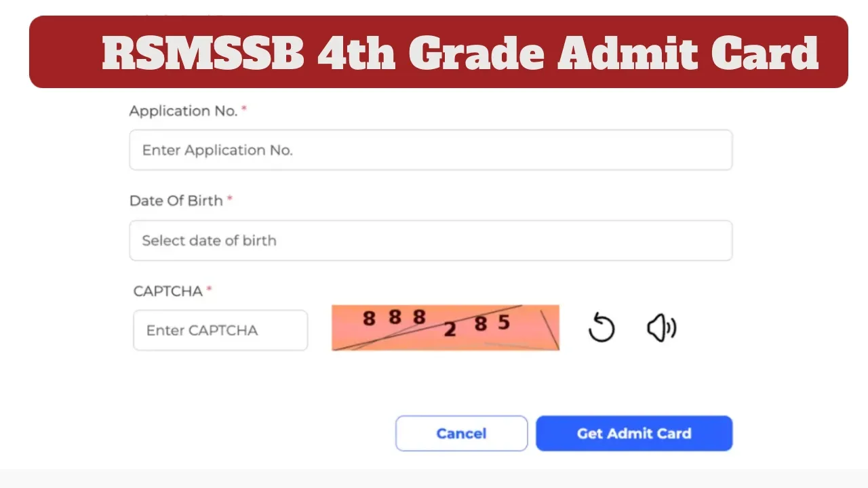This screenshot has width=868, height=488.
Task: Click the Application No. field label
Action: [183, 111]
